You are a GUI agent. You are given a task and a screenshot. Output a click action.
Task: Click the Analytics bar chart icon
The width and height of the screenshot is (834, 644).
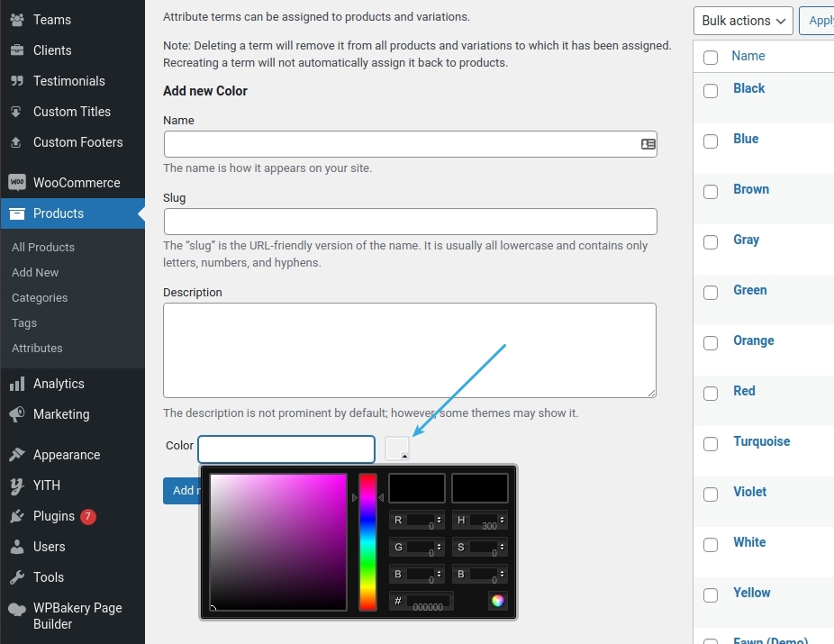tap(17, 384)
